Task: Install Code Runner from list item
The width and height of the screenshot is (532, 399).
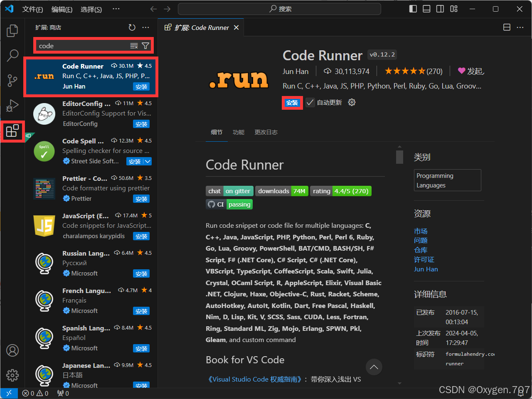Action: (x=141, y=86)
